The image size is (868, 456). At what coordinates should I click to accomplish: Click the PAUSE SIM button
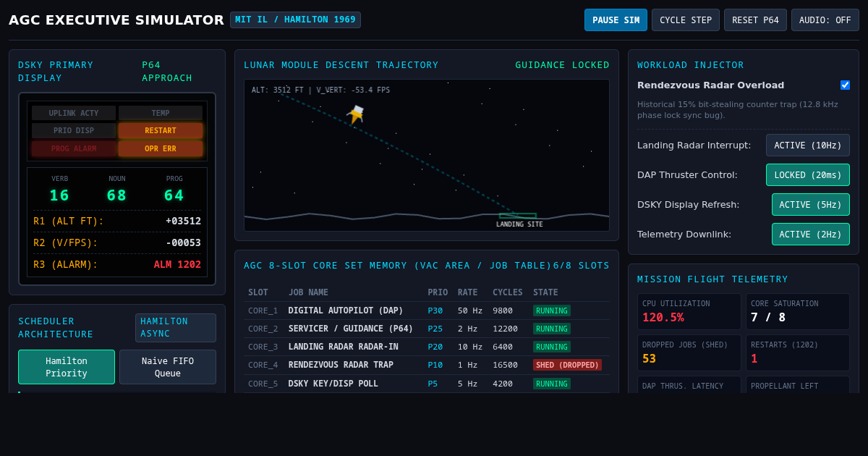coord(616,20)
